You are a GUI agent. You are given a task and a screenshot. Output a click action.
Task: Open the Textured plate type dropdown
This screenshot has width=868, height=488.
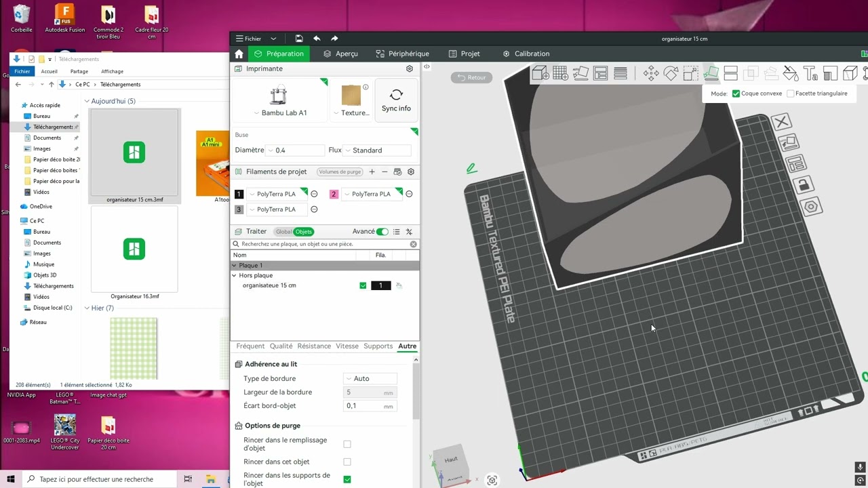click(x=351, y=113)
